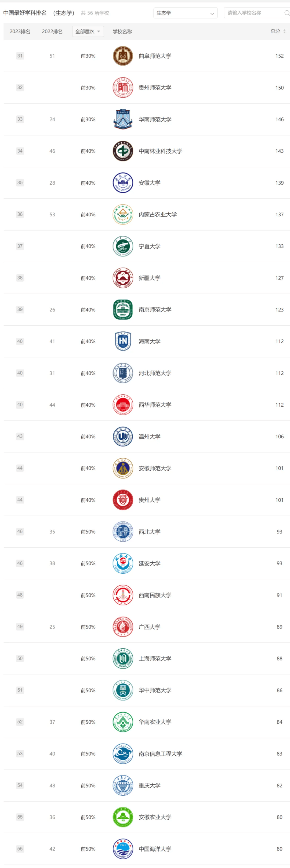Click the 2023排名 column header
Image resolution: width=290 pixels, height=868 pixels.
(x=20, y=31)
